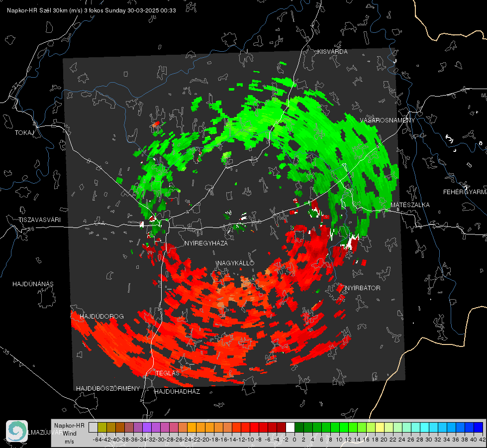The height and width of the screenshot is (448, 487).
Task: Click the -64 value on the legend scale
Action: (x=97, y=440)
